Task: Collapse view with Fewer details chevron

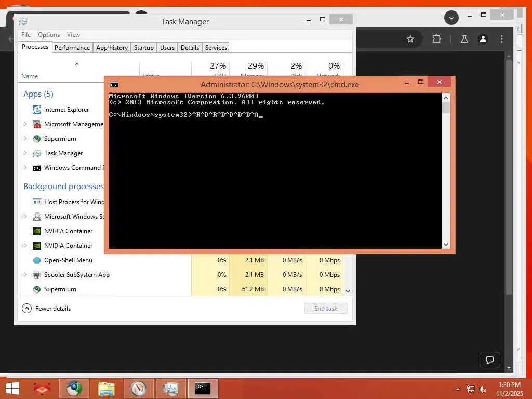Action: [x=26, y=309]
